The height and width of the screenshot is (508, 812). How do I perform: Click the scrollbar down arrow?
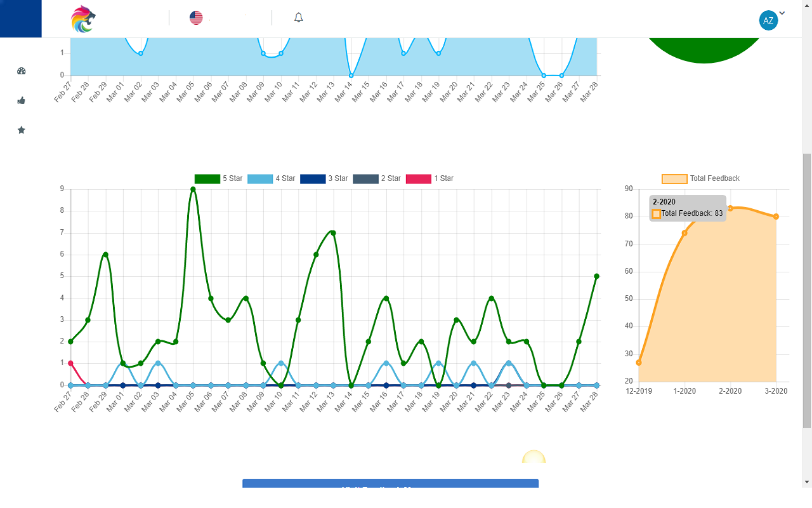(807, 481)
